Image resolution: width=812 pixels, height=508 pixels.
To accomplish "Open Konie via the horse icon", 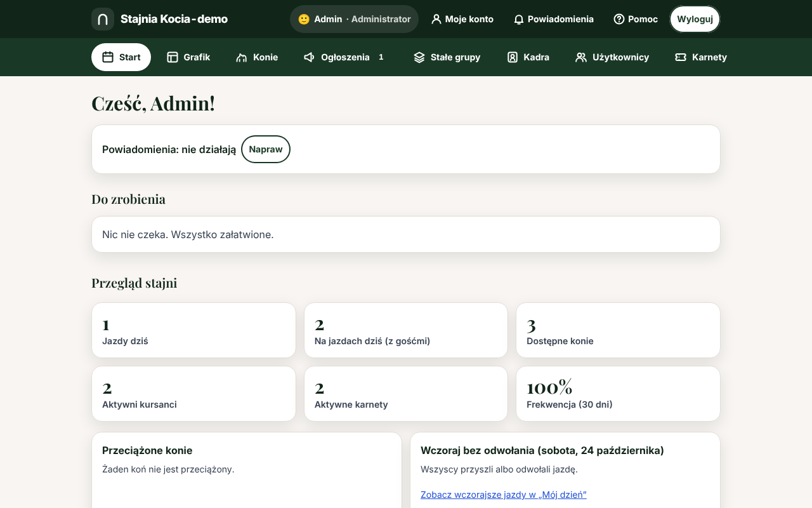I will coord(242,57).
